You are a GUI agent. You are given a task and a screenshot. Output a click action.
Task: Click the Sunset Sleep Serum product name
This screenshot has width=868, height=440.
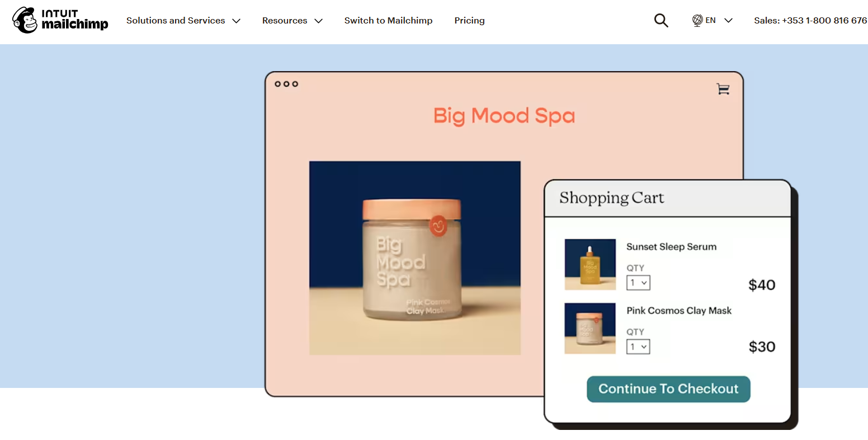click(671, 247)
